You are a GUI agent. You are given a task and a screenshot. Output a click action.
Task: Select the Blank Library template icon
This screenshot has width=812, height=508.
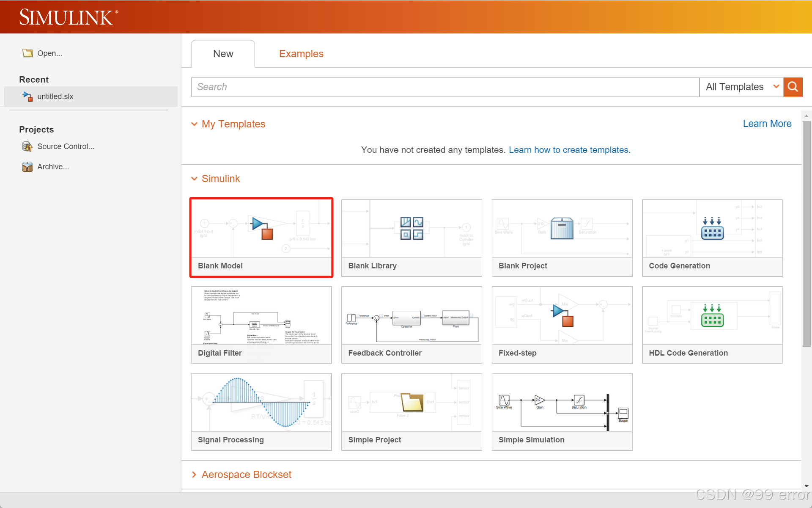point(411,229)
